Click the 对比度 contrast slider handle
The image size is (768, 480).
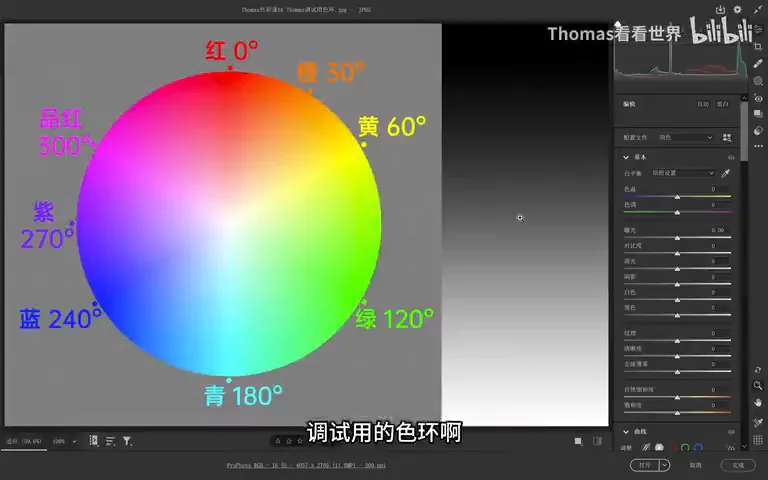[x=677, y=253]
